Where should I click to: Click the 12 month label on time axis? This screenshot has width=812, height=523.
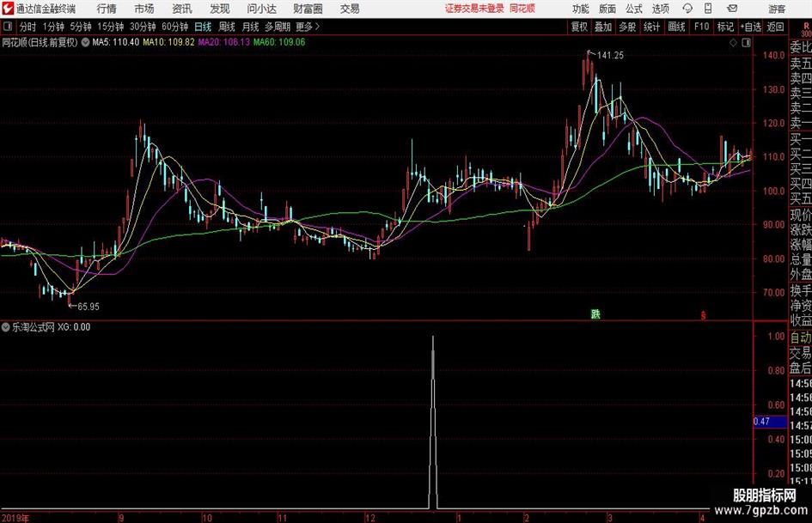[369, 518]
